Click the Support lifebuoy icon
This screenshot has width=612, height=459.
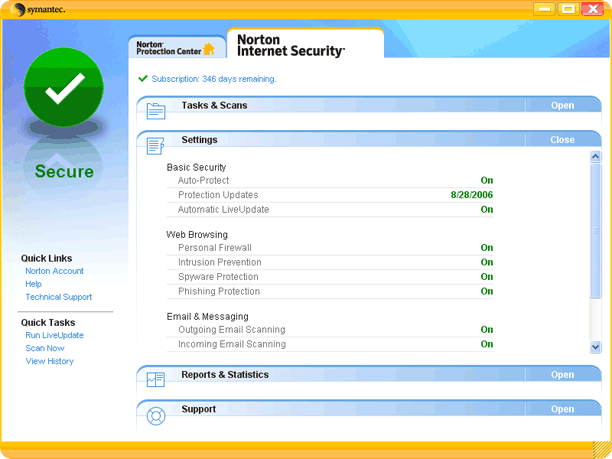[156, 416]
